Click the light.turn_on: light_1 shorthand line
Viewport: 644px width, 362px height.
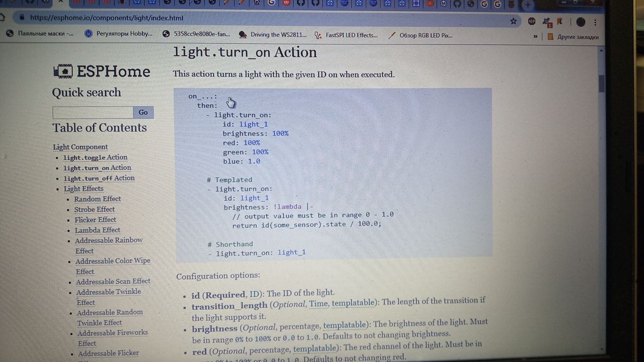(x=257, y=253)
